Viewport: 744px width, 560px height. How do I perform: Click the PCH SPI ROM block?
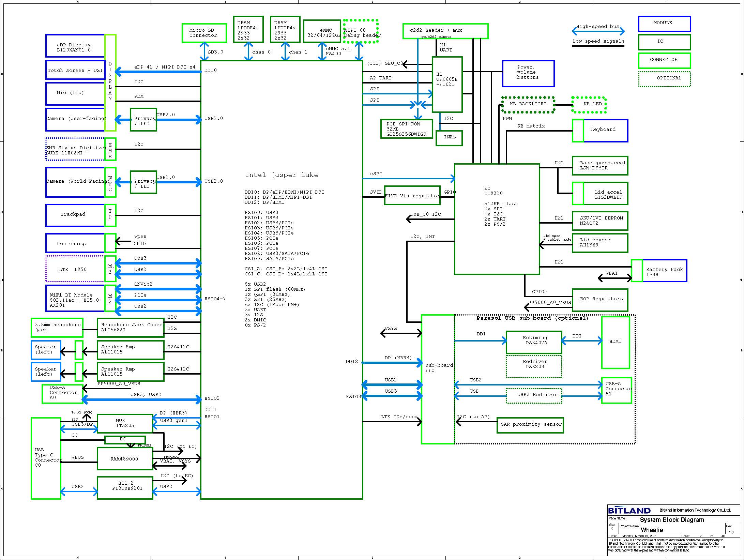(406, 129)
